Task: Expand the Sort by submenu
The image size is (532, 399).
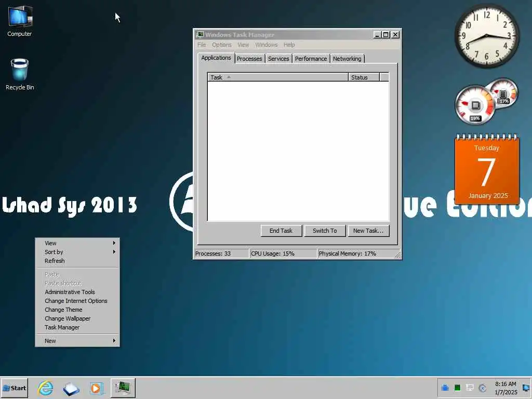Action: [x=77, y=252]
